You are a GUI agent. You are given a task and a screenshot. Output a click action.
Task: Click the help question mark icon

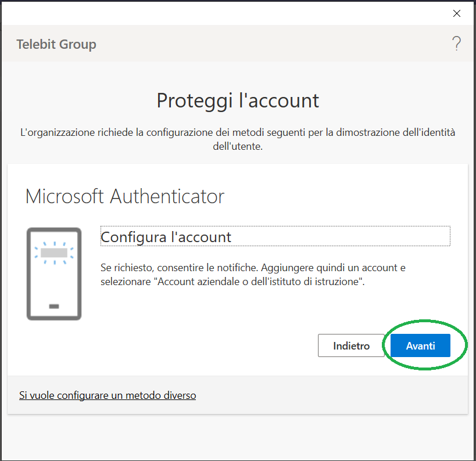coord(456,44)
